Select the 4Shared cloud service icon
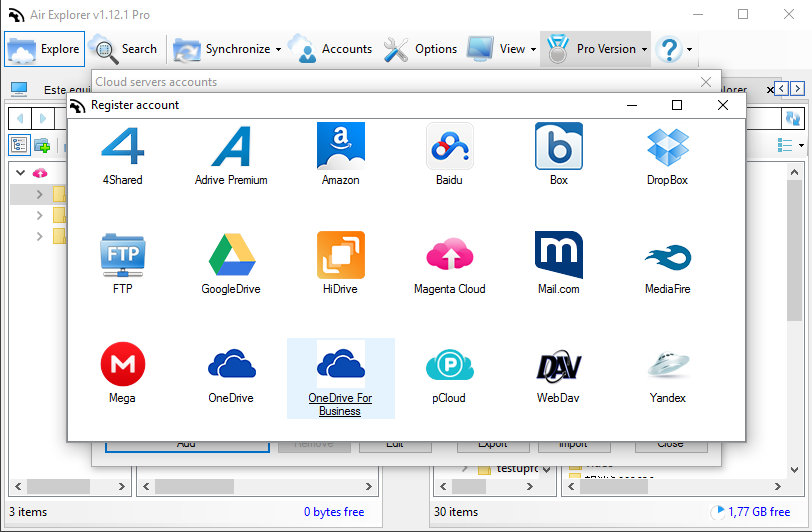Viewport: 812px width, 532px height. tap(122, 146)
